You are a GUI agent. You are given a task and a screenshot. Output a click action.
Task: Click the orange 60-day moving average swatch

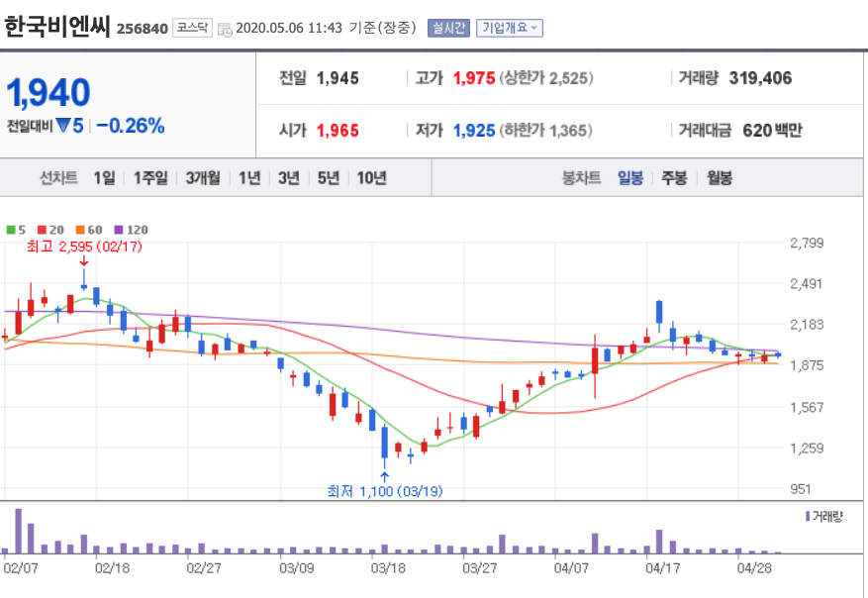tap(80, 230)
